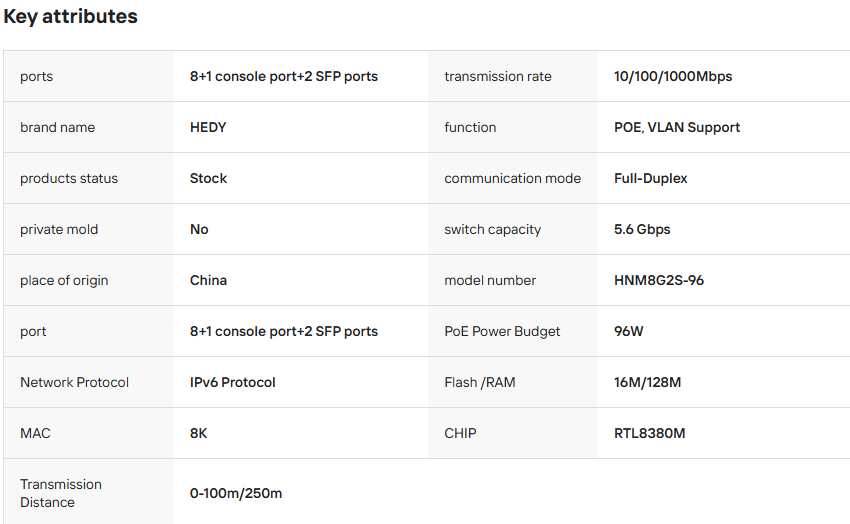Select the HEDY brand name value

click(208, 127)
